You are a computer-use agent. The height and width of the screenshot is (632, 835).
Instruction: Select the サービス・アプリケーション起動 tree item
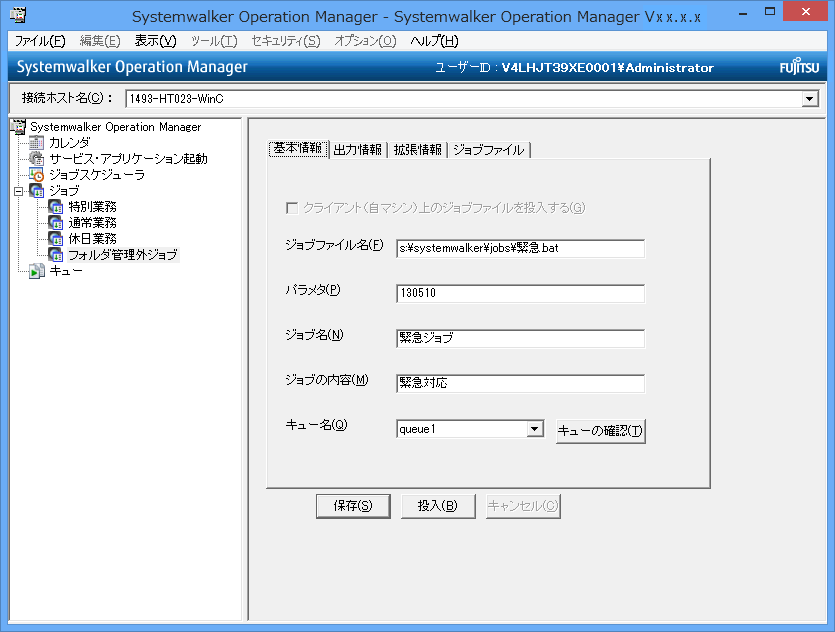[128, 159]
